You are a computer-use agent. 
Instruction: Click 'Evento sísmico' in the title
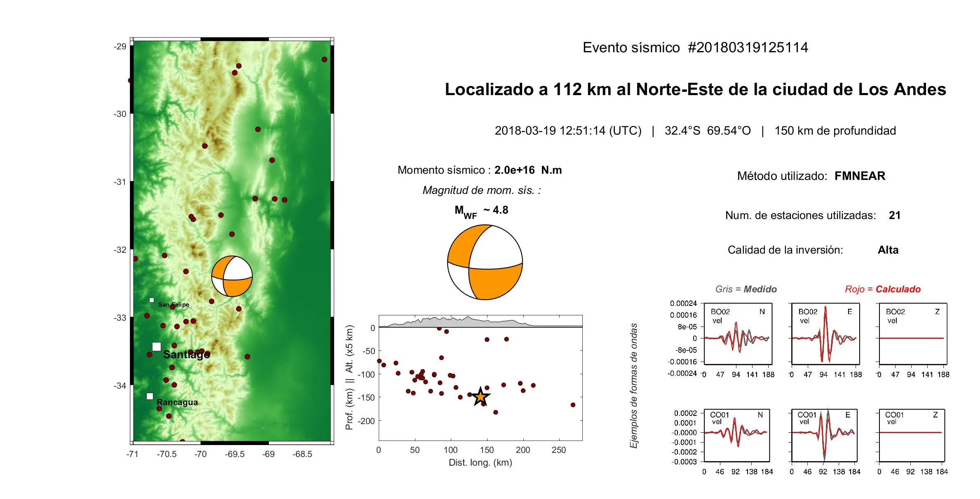[x=631, y=47]
